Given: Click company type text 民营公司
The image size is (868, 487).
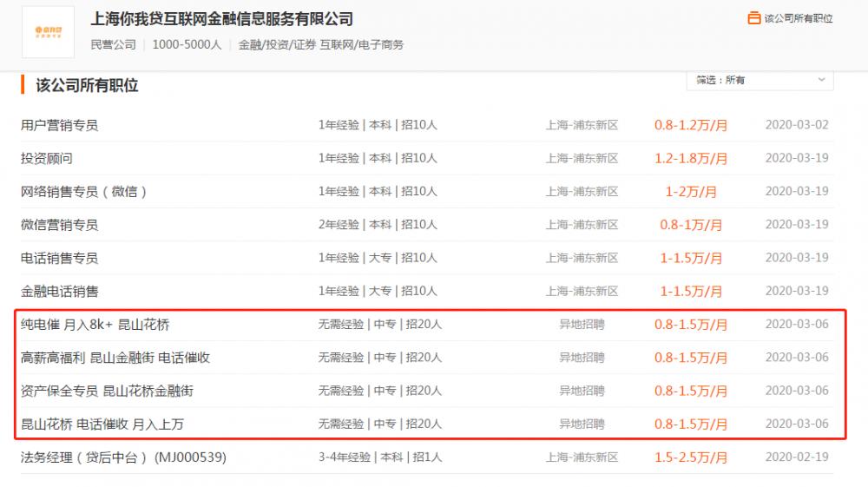Looking at the screenshot, I should click(113, 45).
